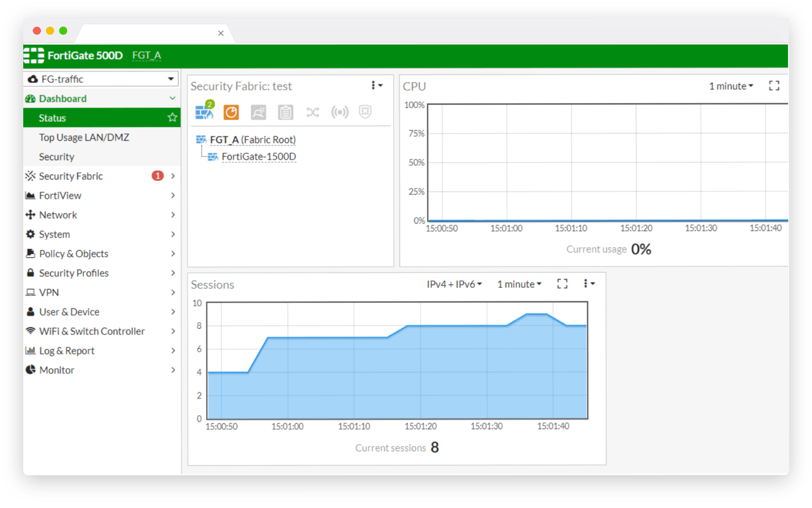Click the orange FortiAnalyzer icon
Screen dimensions: 812x508
[231, 112]
